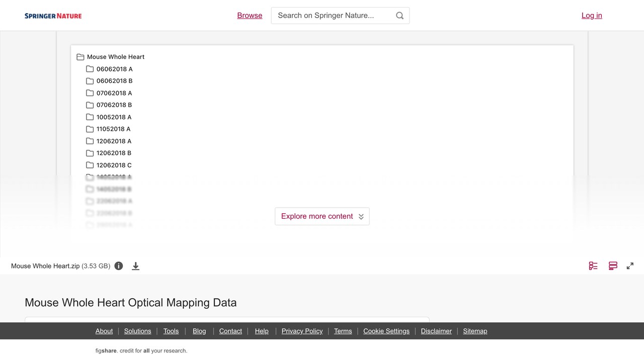The height and width of the screenshot is (362, 644).
Task: Open the Solutions footer link
Action: 137,331
